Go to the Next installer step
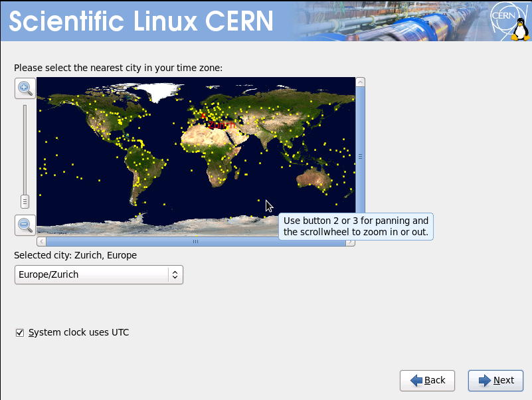This screenshot has width=532, height=400. pyautogui.click(x=495, y=380)
